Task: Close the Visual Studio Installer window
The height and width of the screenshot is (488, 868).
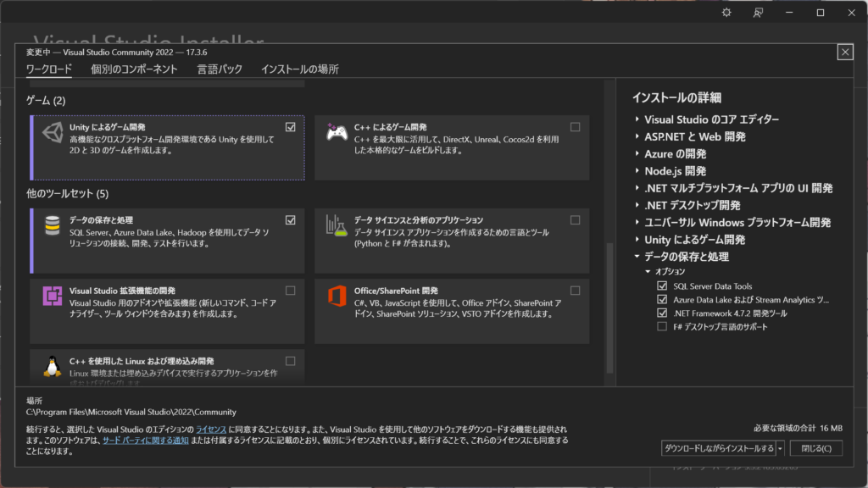Action: tap(851, 13)
